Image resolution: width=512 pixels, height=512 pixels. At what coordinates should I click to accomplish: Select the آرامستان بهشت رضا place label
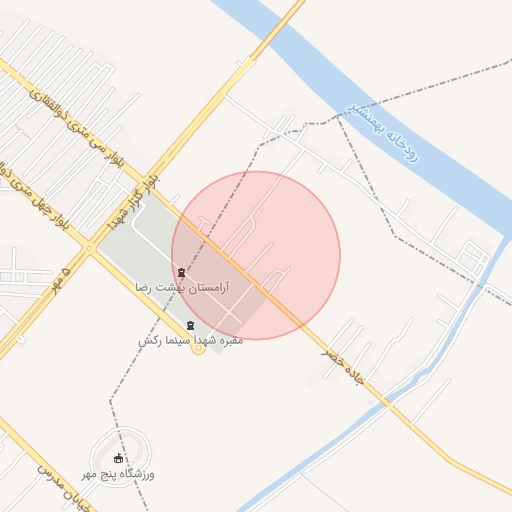[x=183, y=287]
